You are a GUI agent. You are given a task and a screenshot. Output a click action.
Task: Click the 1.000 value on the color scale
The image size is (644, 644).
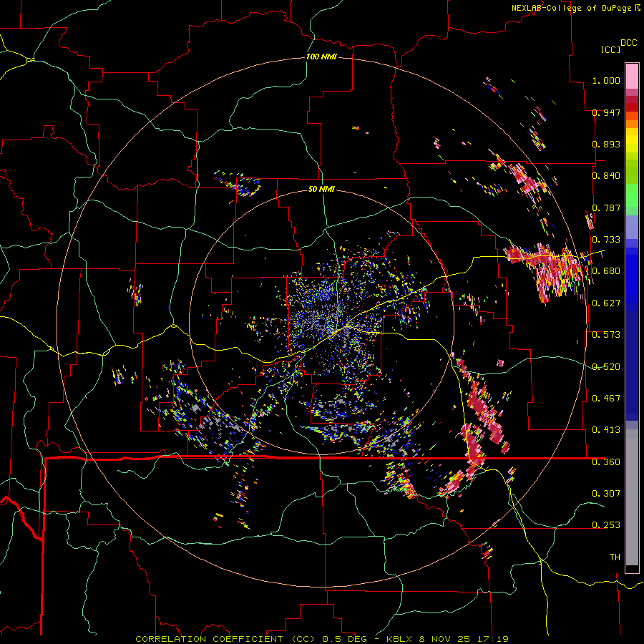pos(606,80)
